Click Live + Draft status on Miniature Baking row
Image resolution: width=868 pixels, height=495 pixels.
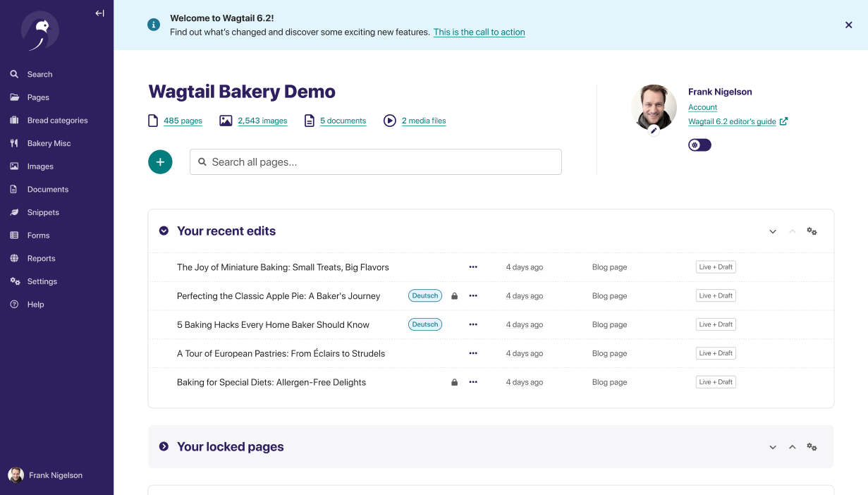pyautogui.click(x=716, y=267)
